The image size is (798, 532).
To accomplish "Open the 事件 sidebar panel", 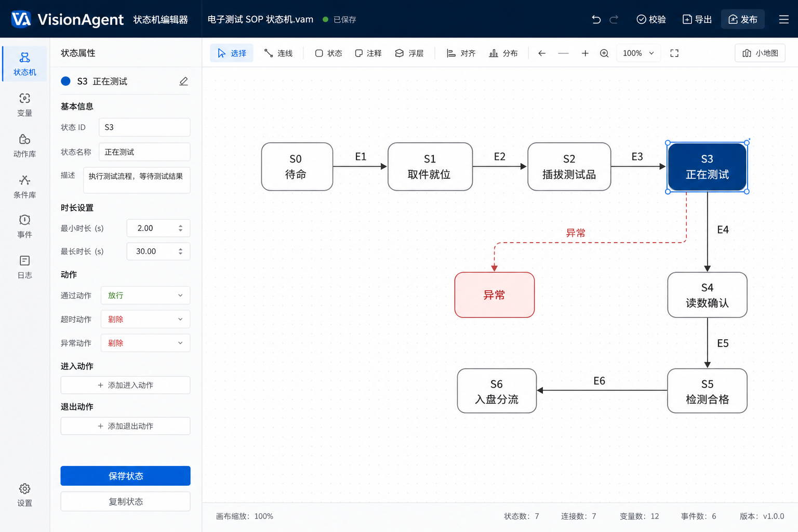I will [x=24, y=227].
